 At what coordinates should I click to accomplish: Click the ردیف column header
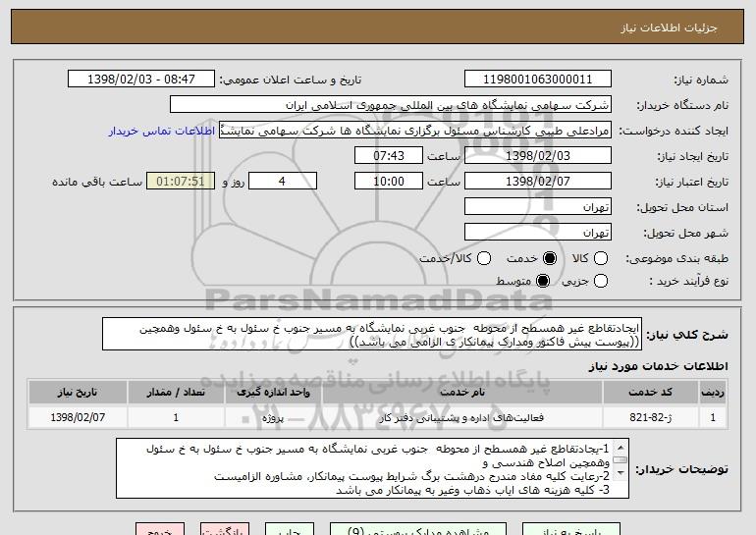tap(713, 393)
